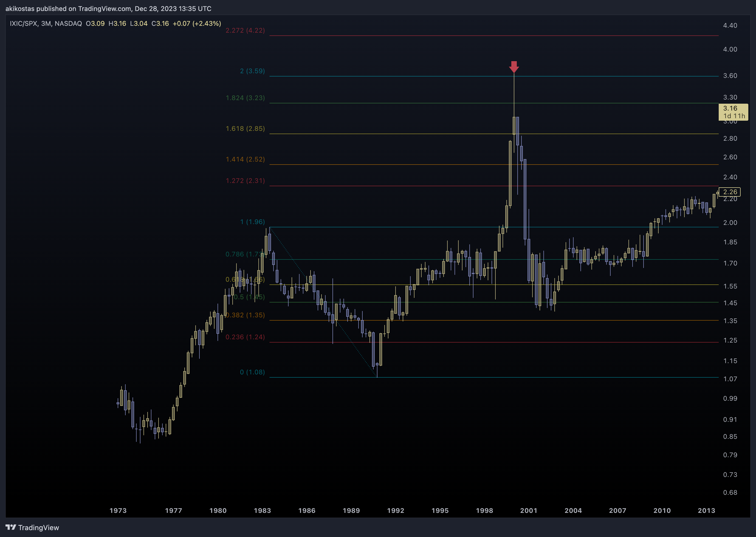Viewport: 756px width, 537px height.
Task: Click the 3.30 price axis value
Action: [730, 97]
